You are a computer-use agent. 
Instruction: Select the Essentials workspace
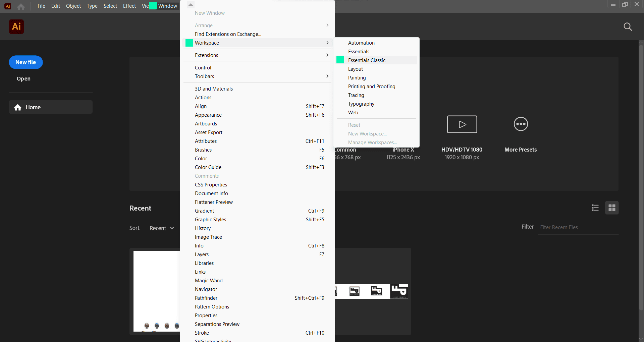[376, 51]
